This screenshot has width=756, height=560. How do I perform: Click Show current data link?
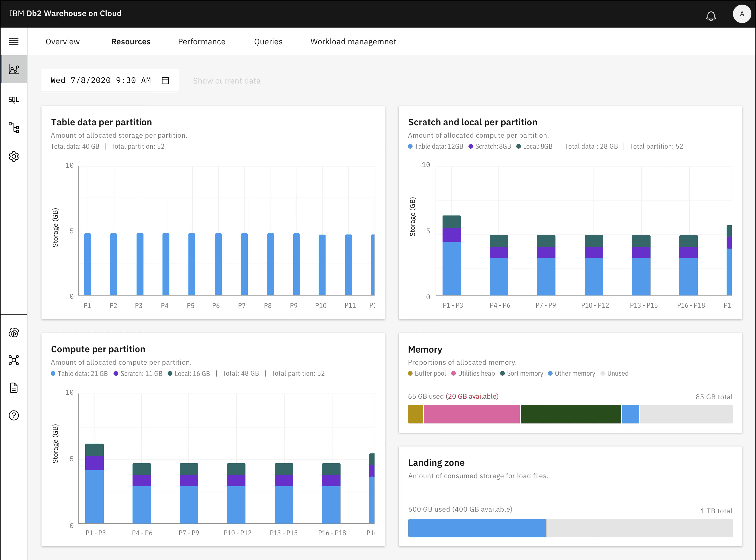226,81
